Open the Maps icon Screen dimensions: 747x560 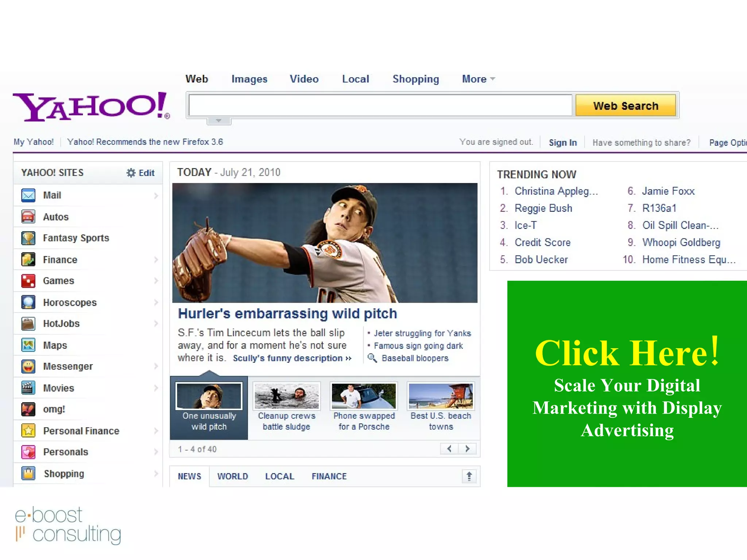point(28,345)
